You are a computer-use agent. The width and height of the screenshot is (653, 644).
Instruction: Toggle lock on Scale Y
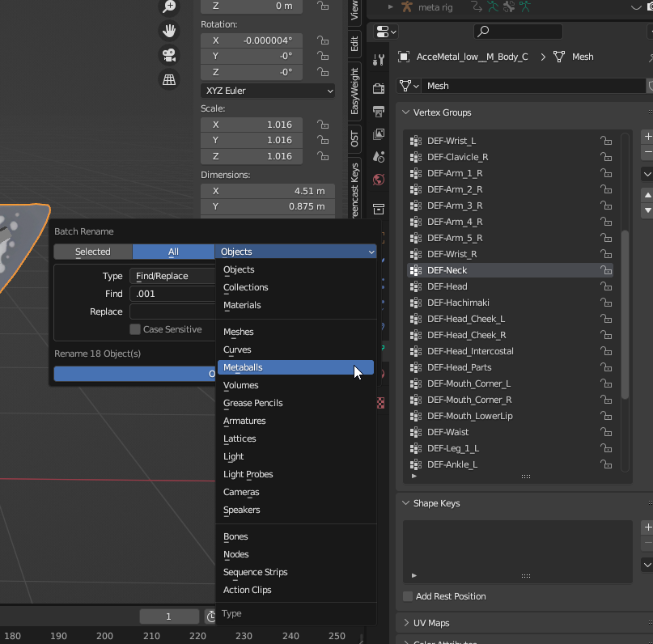[x=323, y=140]
